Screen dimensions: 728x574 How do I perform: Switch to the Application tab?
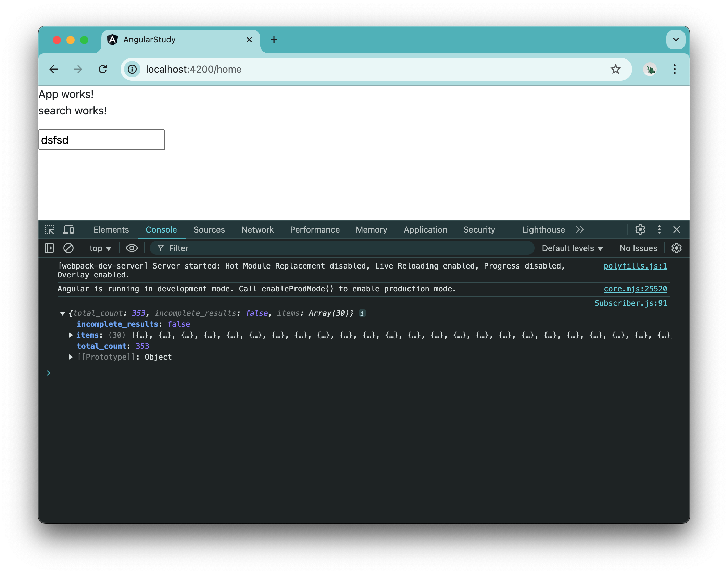pos(425,229)
